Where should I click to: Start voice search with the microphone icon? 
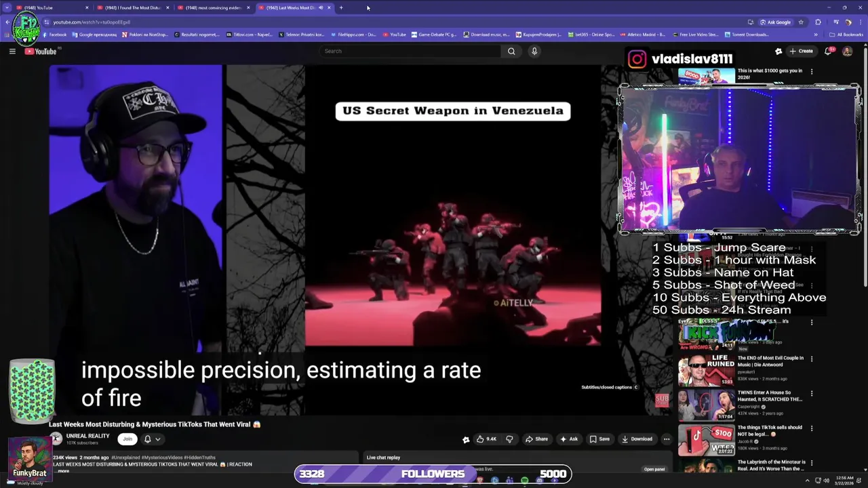pos(534,51)
